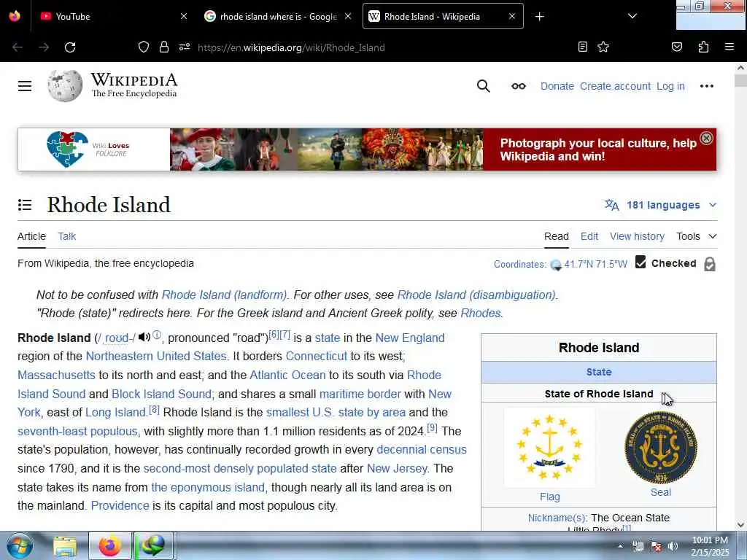This screenshot has height=560, width=747.
Task: Expand the Tools dropdown
Action: (x=696, y=236)
